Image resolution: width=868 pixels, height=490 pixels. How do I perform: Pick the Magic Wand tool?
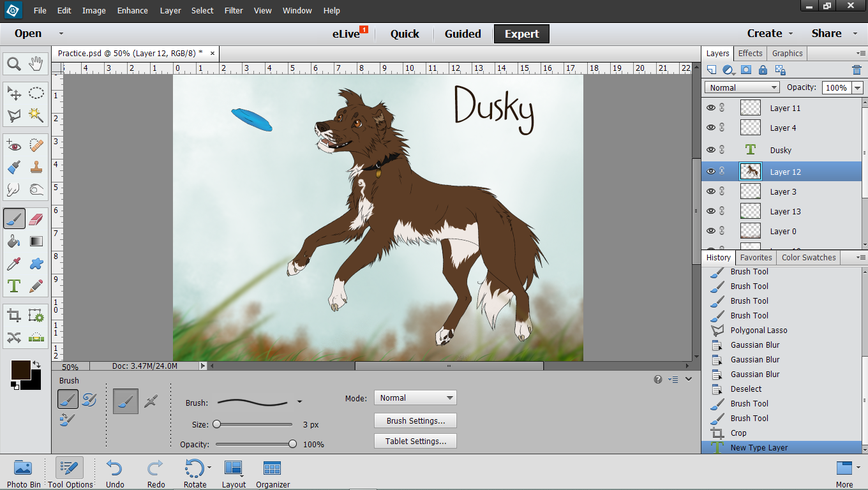[x=36, y=115]
